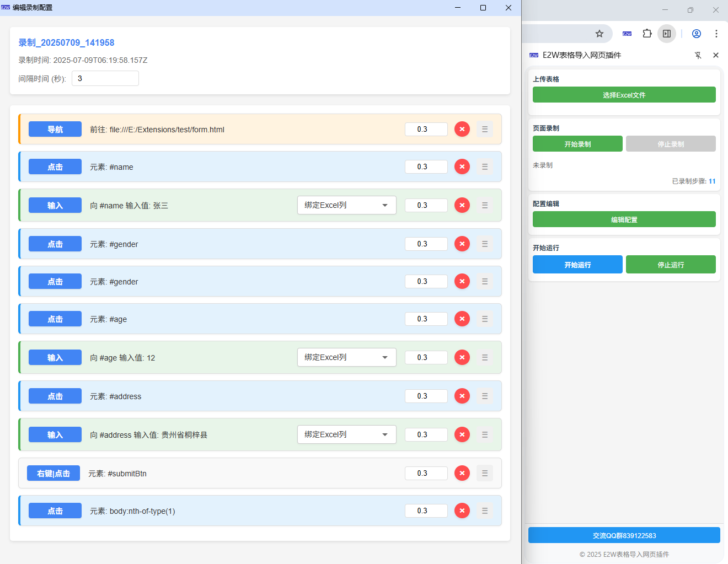The width and height of the screenshot is (728, 564).
Task: Click drag handle on input #address row
Action: pos(485,434)
